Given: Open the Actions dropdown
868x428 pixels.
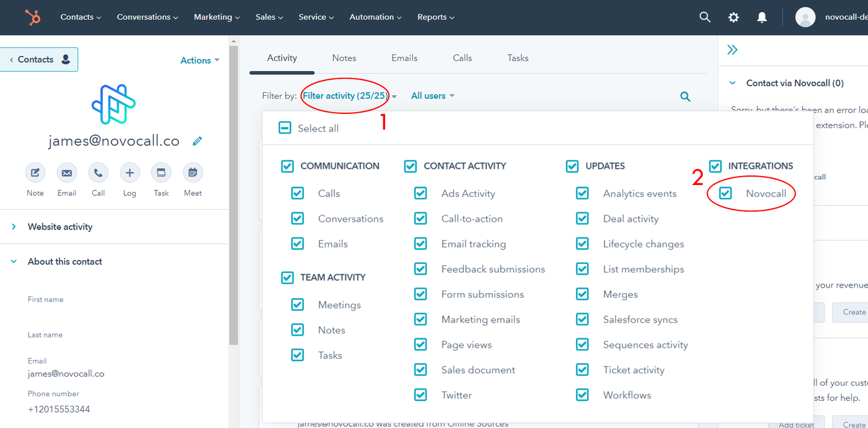Looking at the screenshot, I should pos(200,60).
